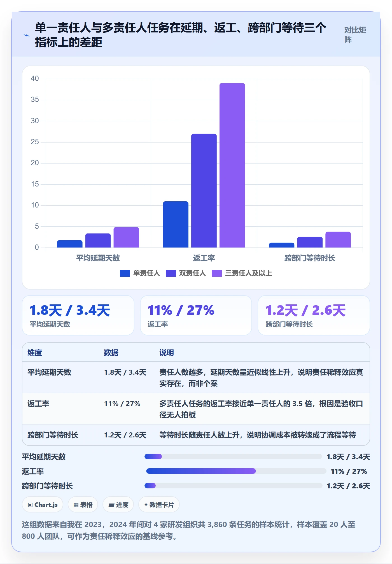Click the 返工率 x-axis category label
392x564 pixels.
(204, 258)
